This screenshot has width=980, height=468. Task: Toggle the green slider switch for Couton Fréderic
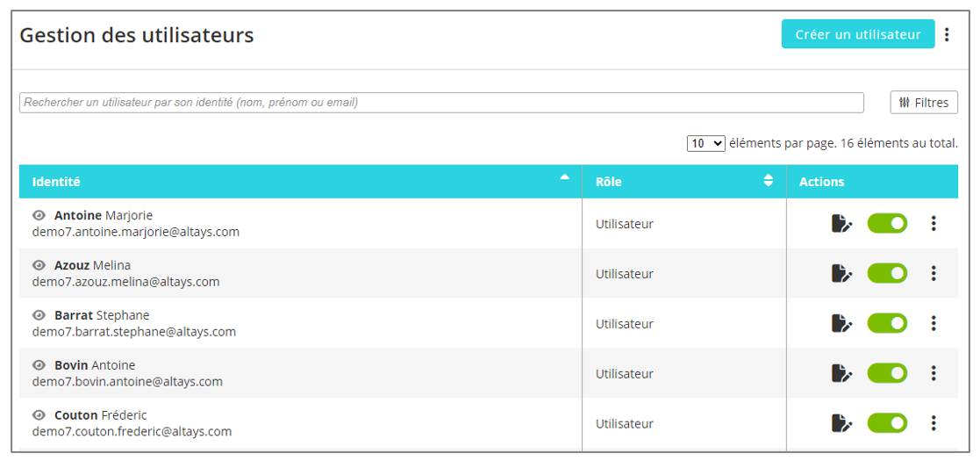pyautogui.click(x=887, y=424)
